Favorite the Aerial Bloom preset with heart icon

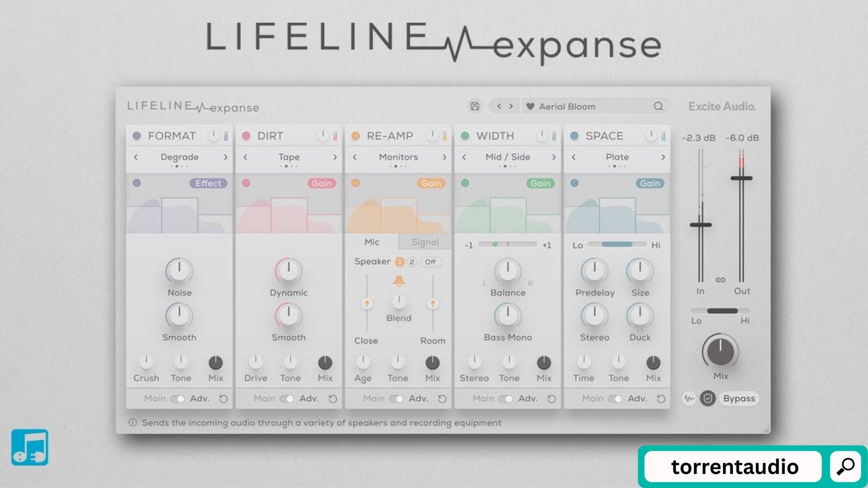(x=531, y=107)
